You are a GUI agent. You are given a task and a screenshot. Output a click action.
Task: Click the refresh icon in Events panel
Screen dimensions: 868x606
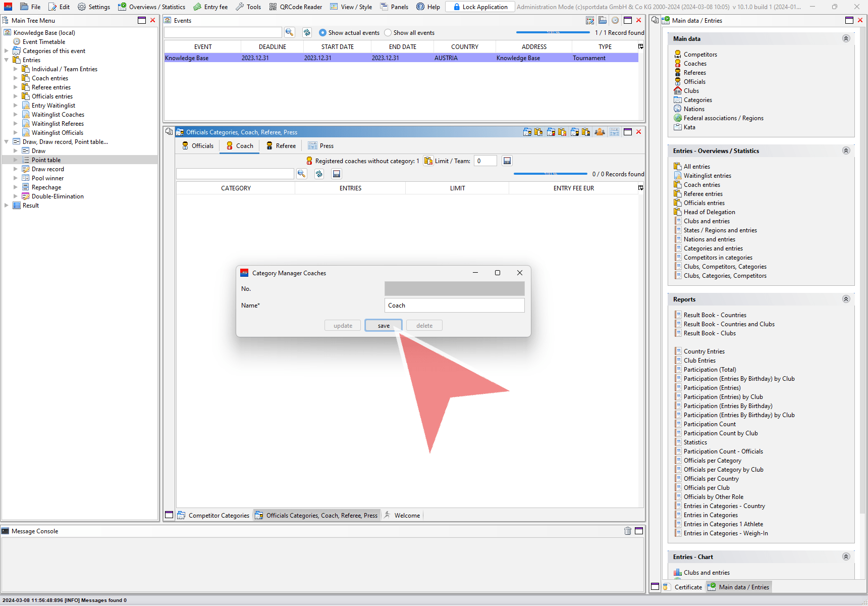(x=307, y=32)
